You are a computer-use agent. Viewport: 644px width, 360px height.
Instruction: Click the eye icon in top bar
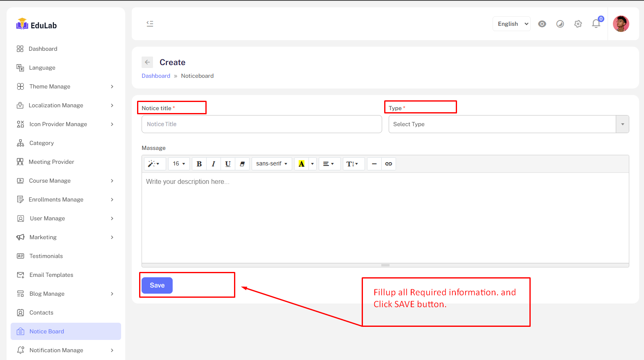click(x=542, y=24)
